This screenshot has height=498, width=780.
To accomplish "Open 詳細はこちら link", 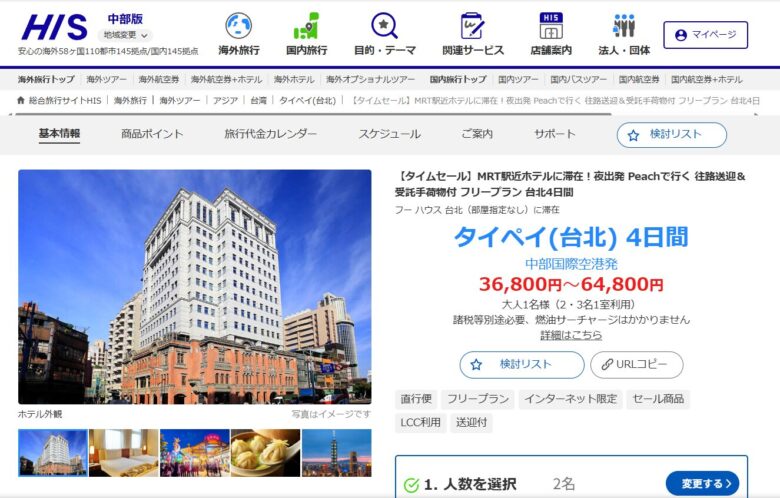I will pos(571,335).
